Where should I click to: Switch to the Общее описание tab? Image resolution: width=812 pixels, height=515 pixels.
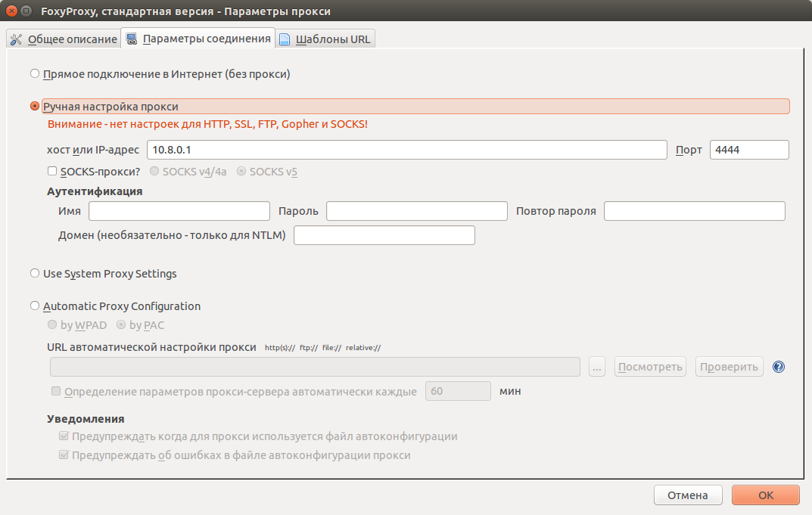64,39
